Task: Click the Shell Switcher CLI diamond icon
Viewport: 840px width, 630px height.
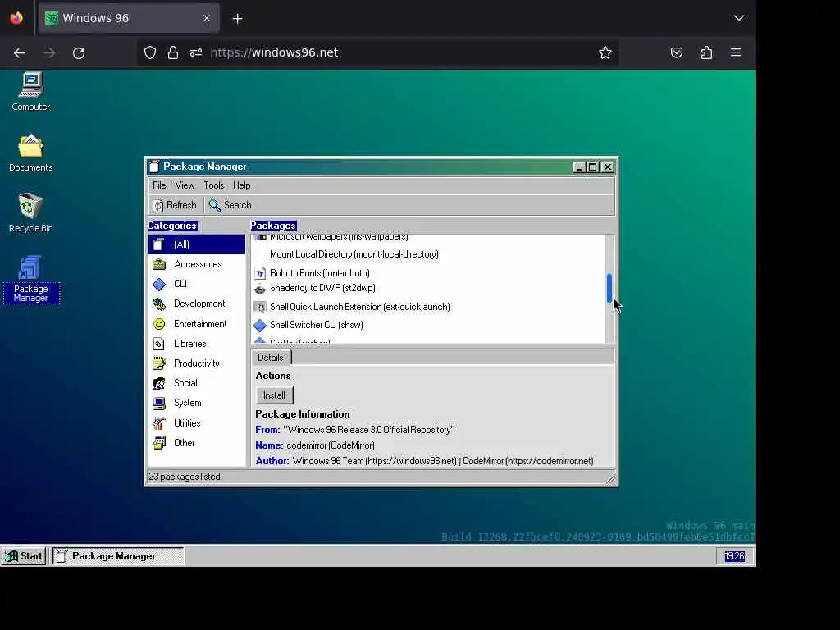Action: tap(260, 325)
